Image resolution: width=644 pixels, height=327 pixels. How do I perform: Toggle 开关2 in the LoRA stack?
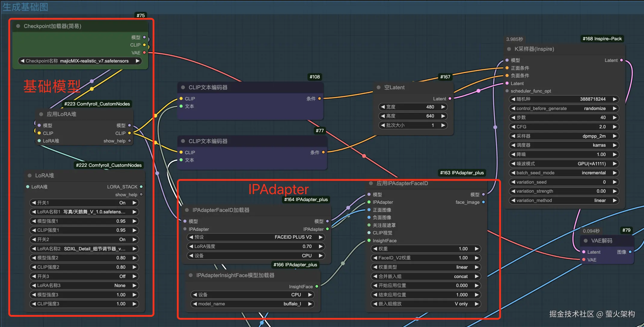point(84,240)
